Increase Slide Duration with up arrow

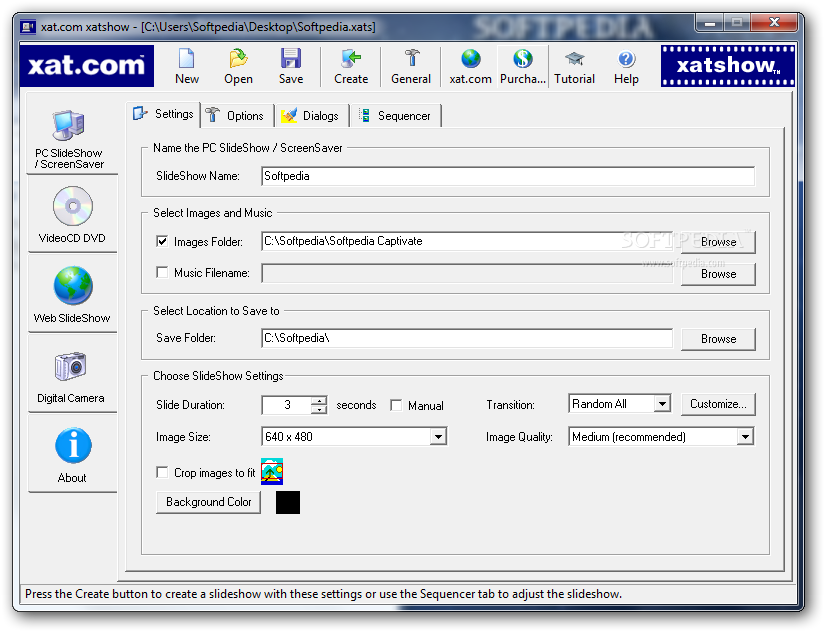(x=319, y=401)
